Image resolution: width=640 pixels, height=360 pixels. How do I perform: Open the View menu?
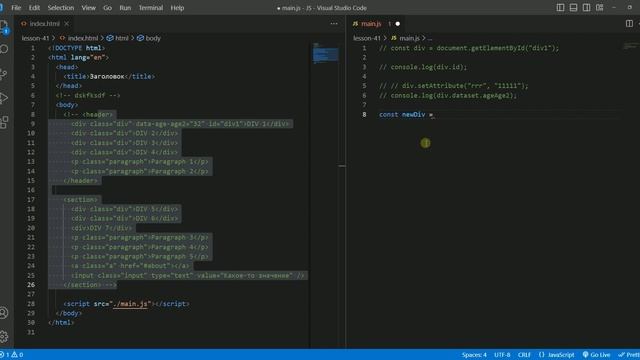88,8
